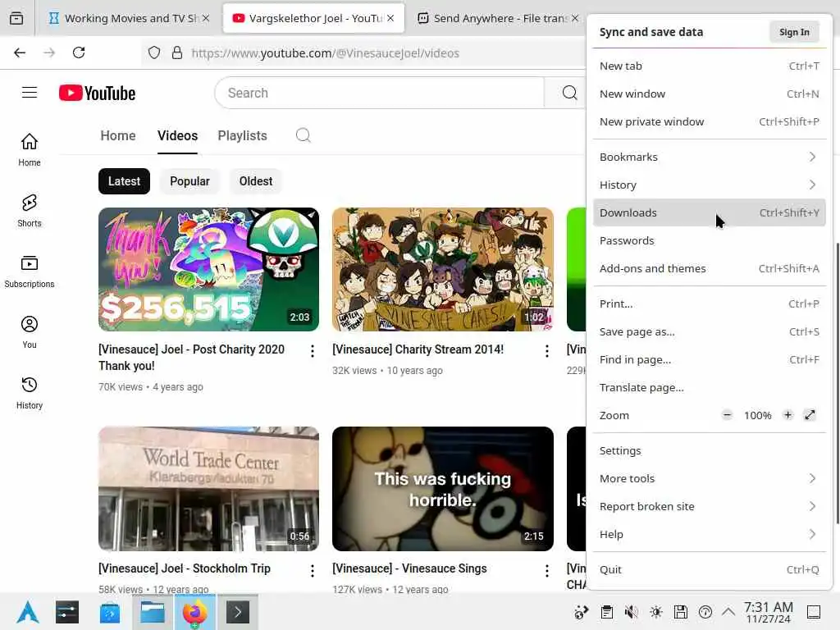Open options for Post Charity 2020 video
840x630 pixels.
(x=313, y=351)
